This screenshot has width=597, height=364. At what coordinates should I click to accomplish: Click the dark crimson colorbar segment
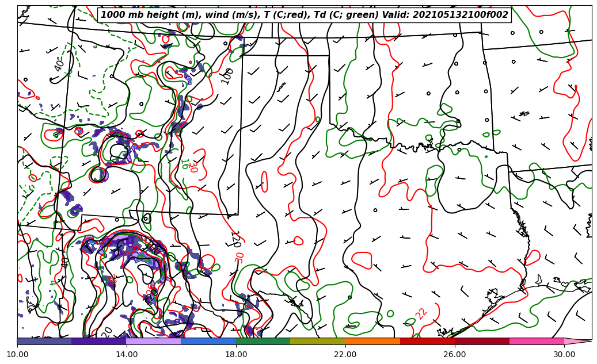[482, 341]
